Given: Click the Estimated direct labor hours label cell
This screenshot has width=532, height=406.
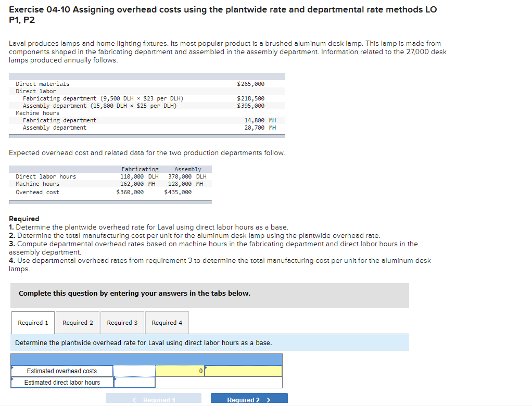Looking at the screenshot, I should pos(62,383).
